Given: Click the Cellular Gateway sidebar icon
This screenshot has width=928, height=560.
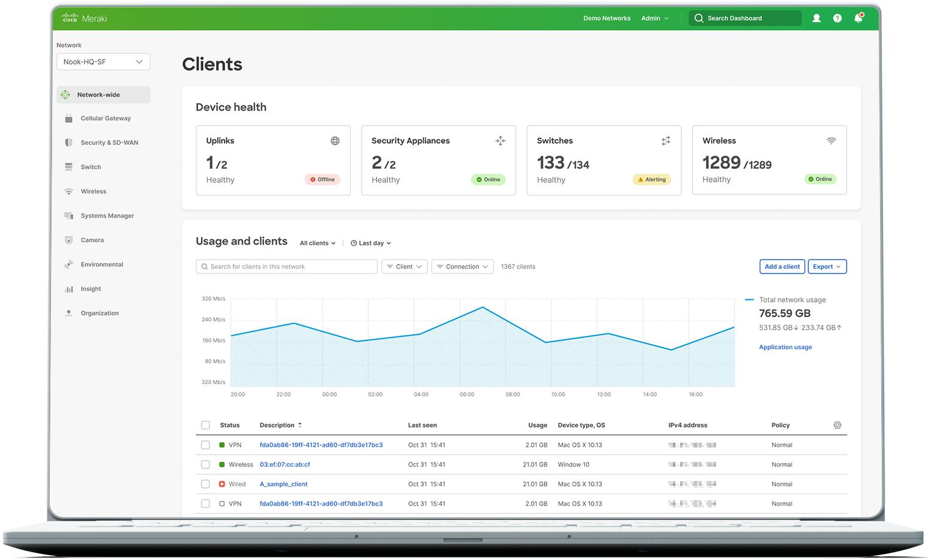Looking at the screenshot, I should tap(69, 118).
